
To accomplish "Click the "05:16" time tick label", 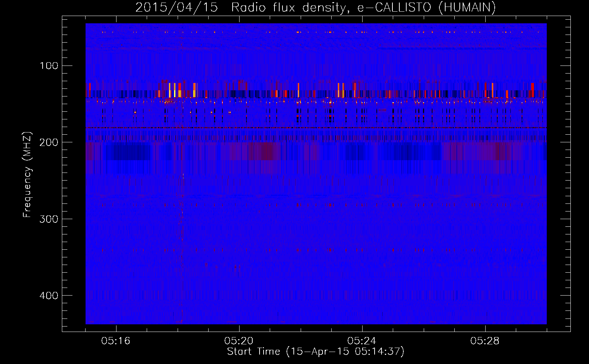I will [x=116, y=341].
